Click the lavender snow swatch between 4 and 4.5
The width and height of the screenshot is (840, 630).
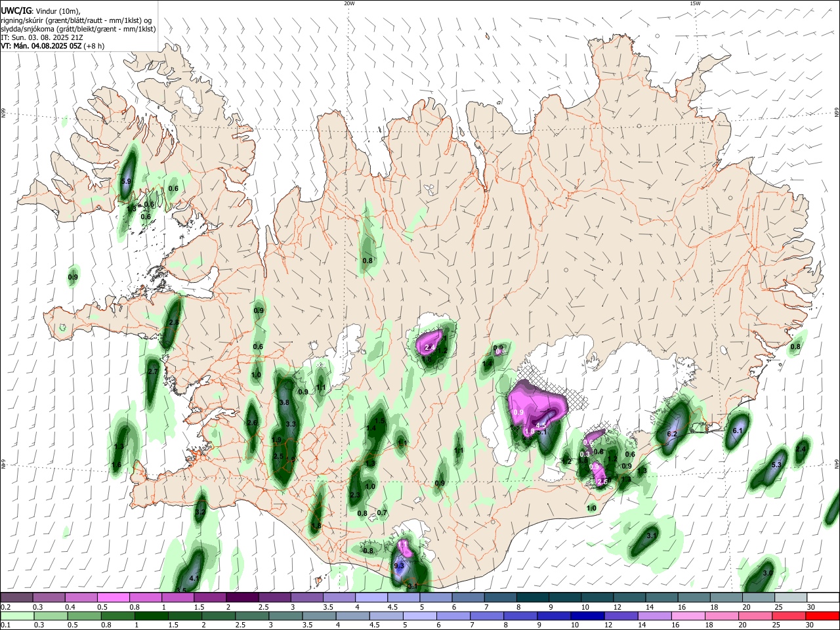tap(370, 598)
